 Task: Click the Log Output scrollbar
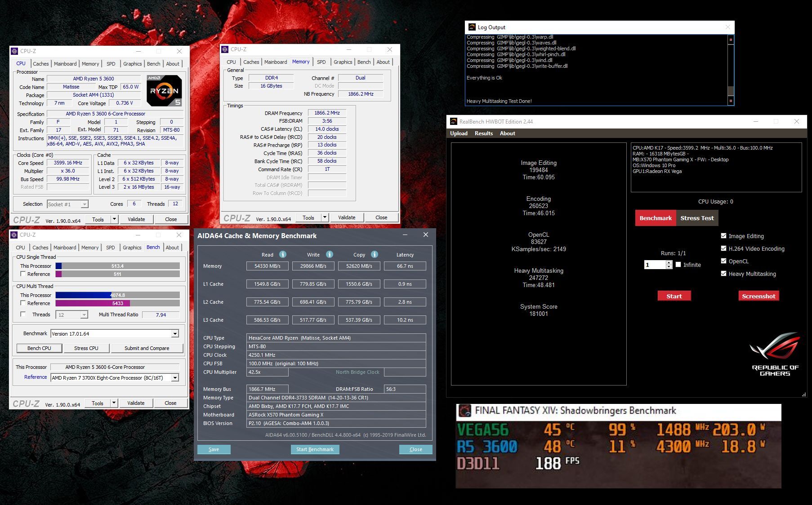[x=731, y=70]
